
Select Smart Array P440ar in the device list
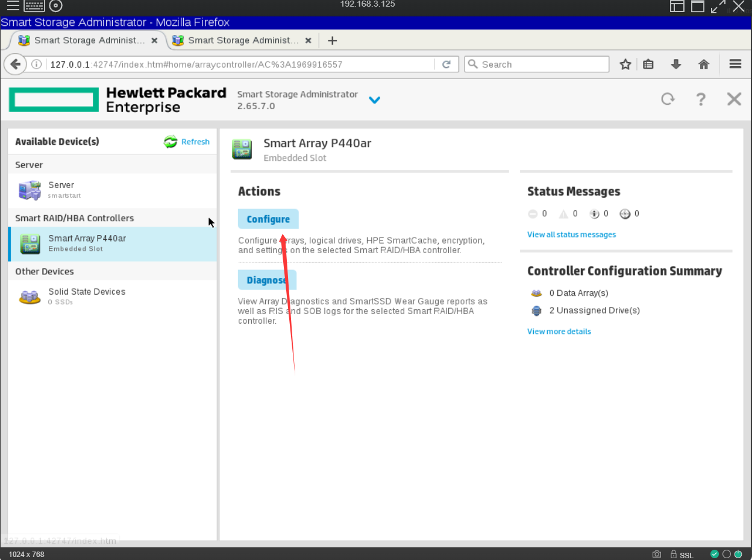pos(113,244)
